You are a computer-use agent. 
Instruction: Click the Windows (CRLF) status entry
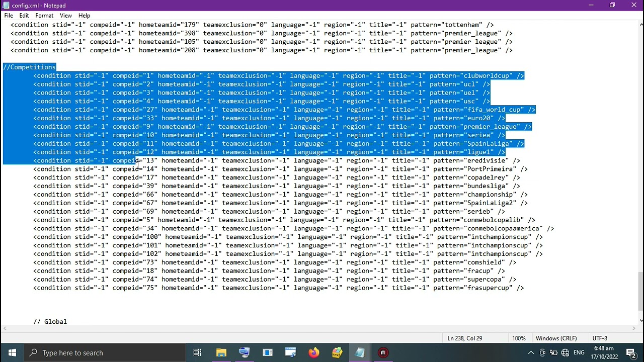(x=556, y=338)
